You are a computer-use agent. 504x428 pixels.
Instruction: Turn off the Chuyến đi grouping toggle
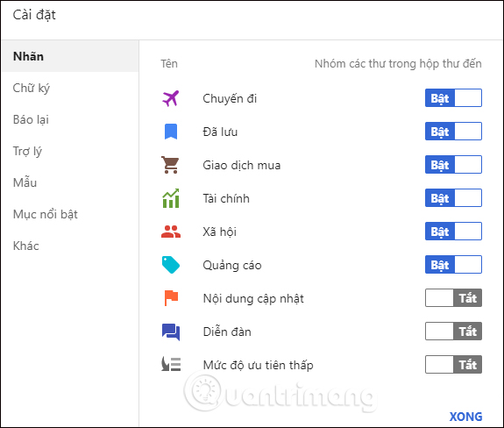[x=453, y=97]
